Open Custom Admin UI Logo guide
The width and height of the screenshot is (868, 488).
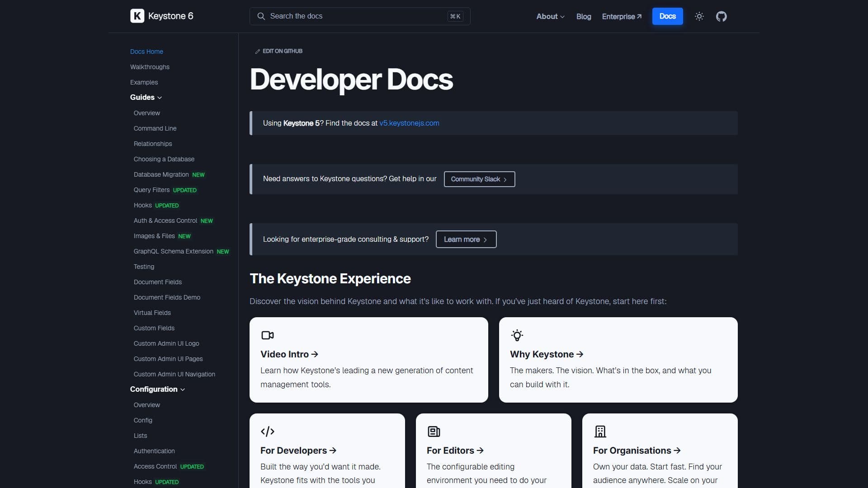[x=166, y=343]
